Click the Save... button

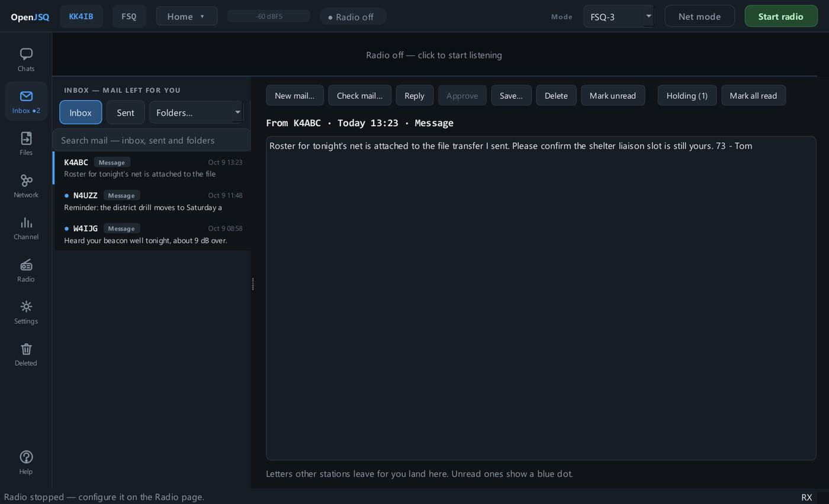(511, 95)
